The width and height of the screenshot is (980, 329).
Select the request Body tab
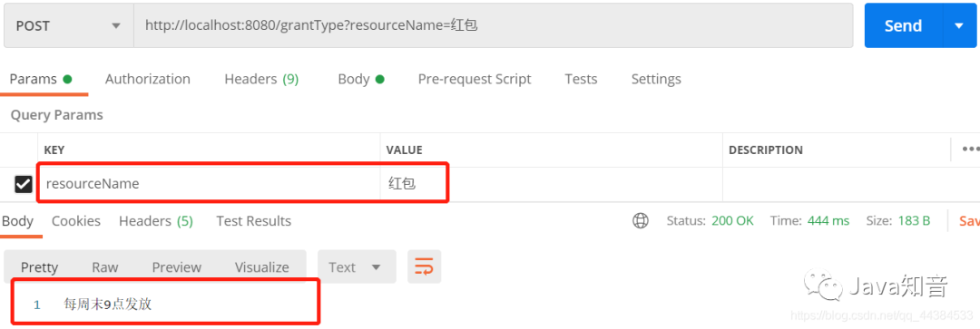360,79
